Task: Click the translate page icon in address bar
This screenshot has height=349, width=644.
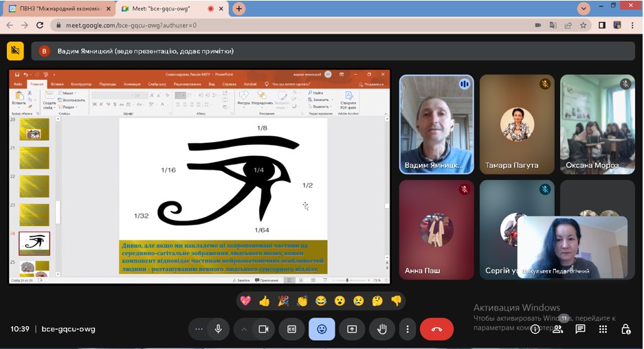Action: tap(553, 25)
